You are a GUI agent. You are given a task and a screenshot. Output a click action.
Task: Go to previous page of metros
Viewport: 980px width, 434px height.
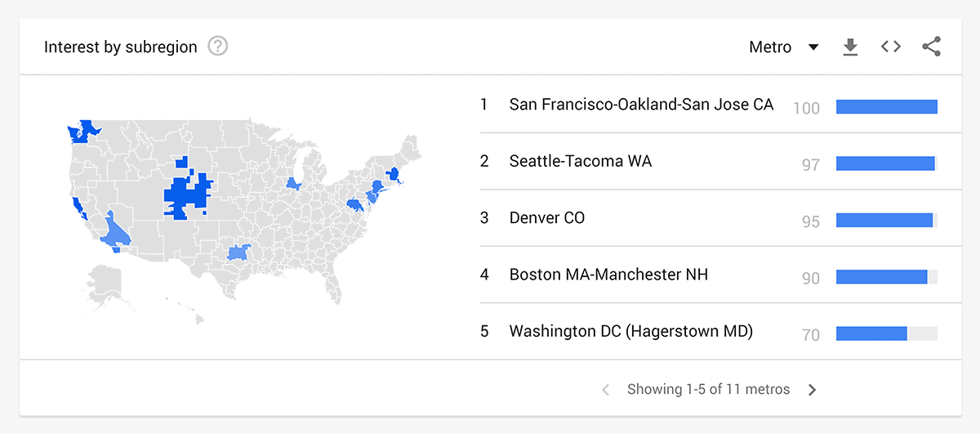click(x=605, y=390)
